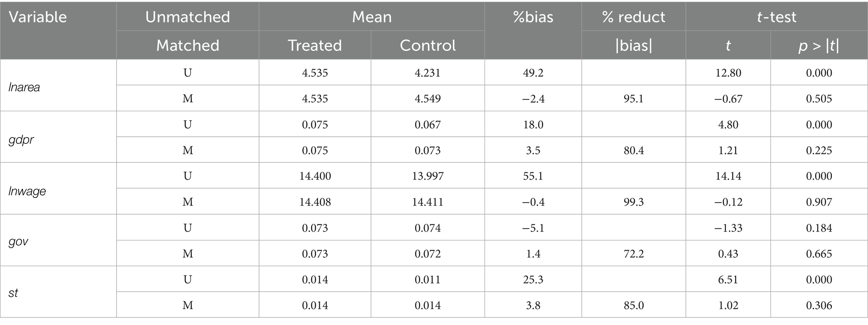Click the 0.907 p-value cell

tap(819, 202)
